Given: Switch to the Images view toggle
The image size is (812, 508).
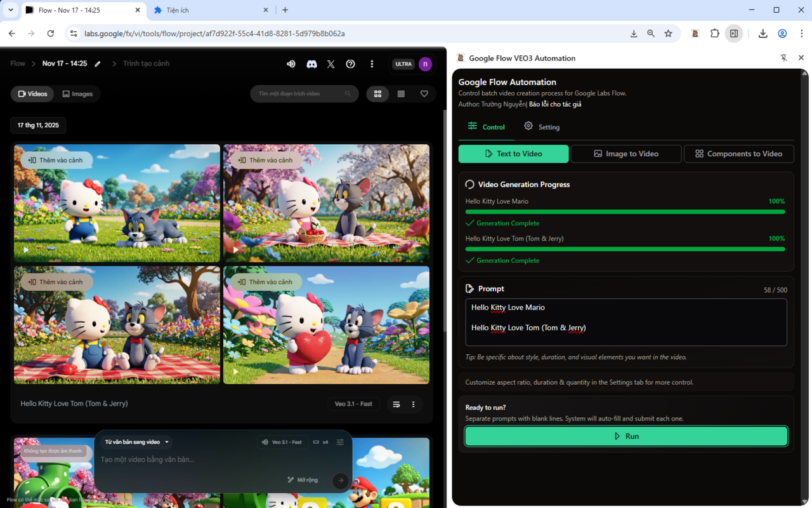Looking at the screenshot, I should click(x=77, y=94).
